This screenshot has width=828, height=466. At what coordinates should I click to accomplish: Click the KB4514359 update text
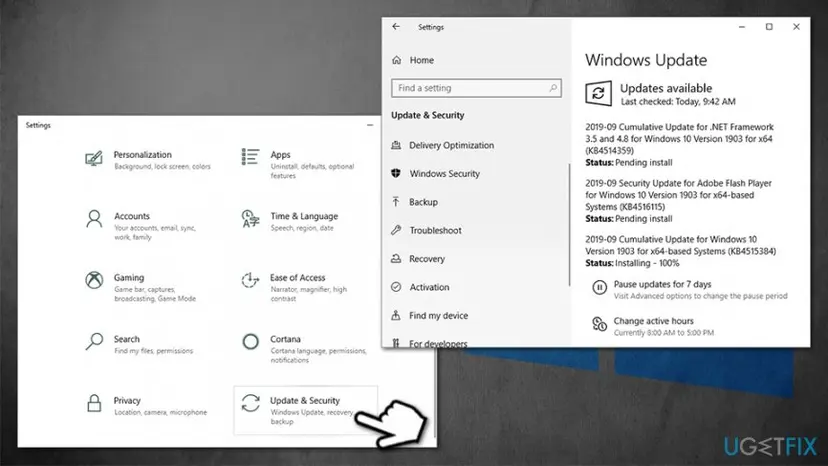pyautogui.click(x=679, y=138)
